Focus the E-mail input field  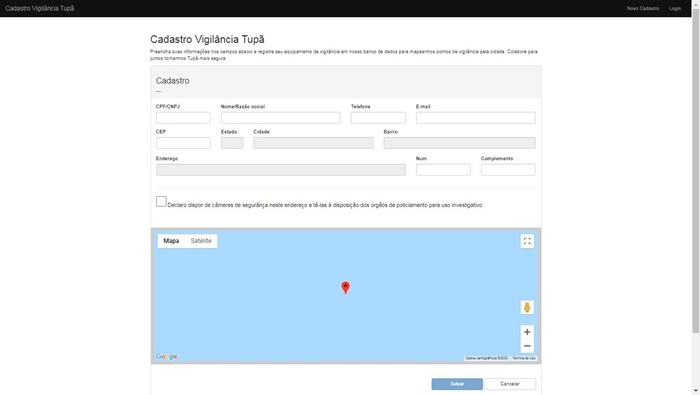[475, 118]
